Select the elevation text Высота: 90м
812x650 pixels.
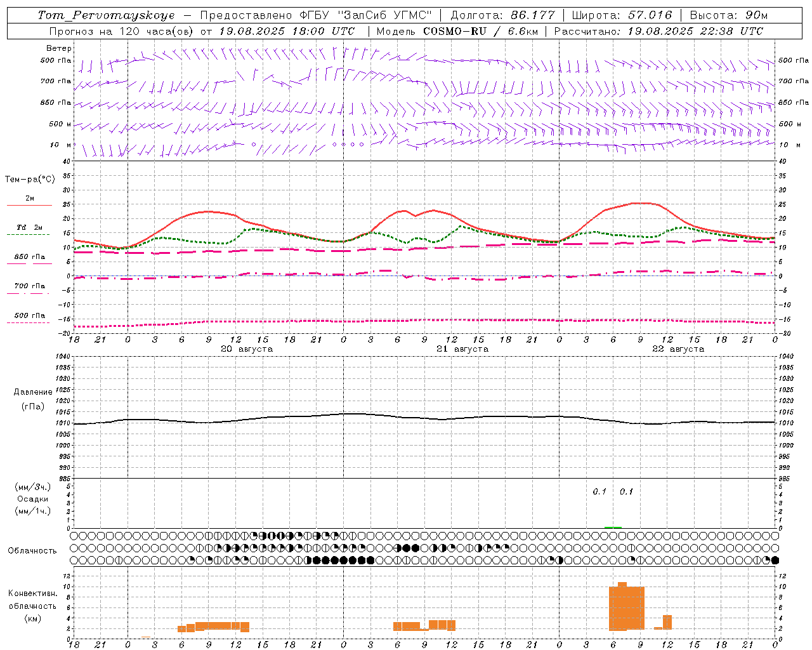click(729, 15)
